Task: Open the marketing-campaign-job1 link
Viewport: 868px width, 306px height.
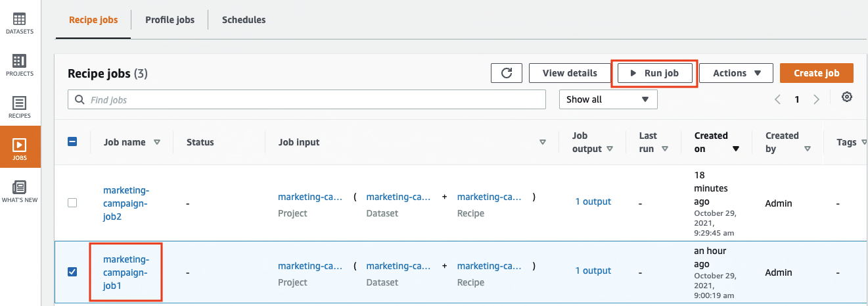Action: [126, 272]
